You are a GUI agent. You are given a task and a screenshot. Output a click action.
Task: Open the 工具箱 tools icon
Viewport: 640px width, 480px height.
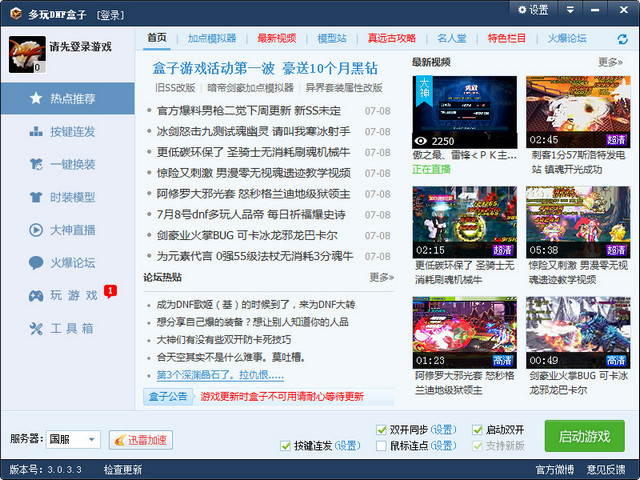36,328
